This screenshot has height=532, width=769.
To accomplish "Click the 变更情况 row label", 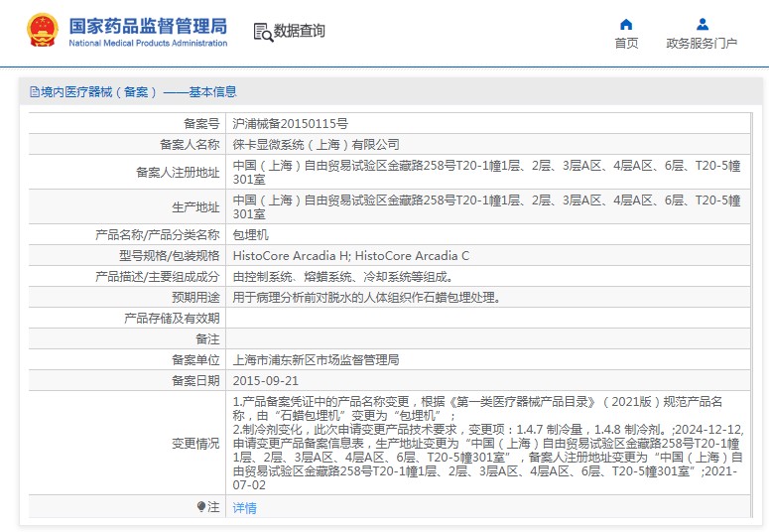I will point(195,444).
